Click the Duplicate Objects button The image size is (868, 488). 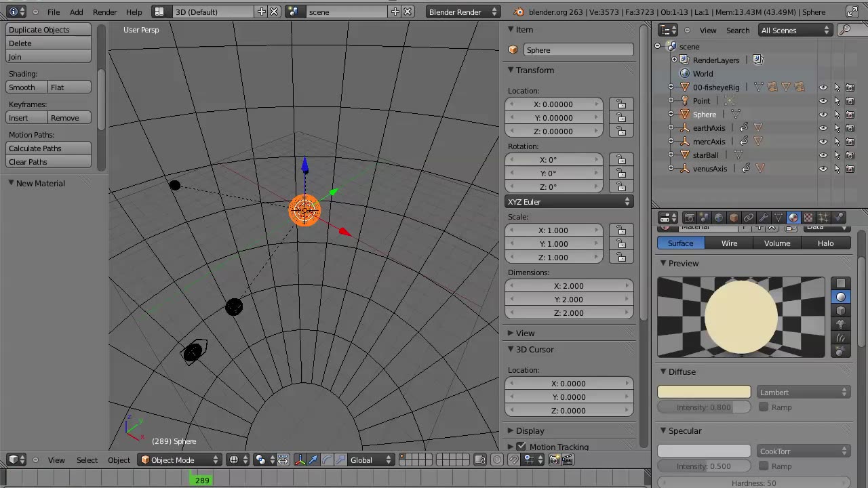click(48, 30)
